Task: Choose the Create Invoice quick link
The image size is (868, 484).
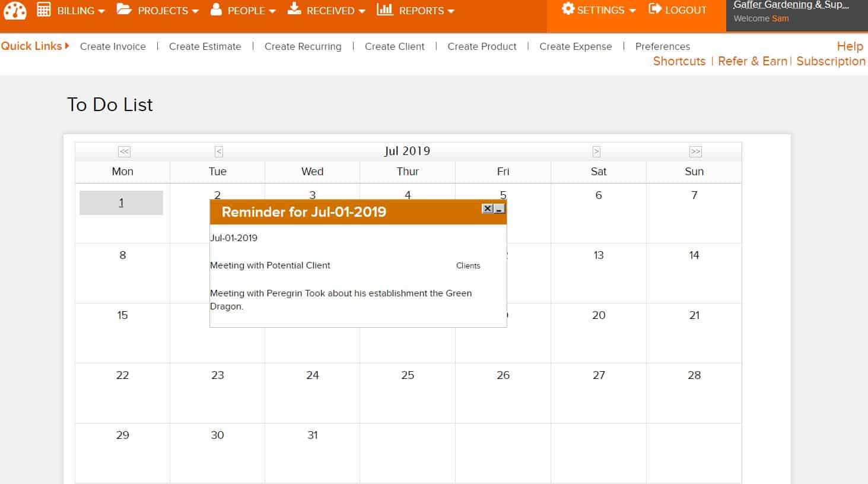Action: pyautogui.click(x=113, y=46)
